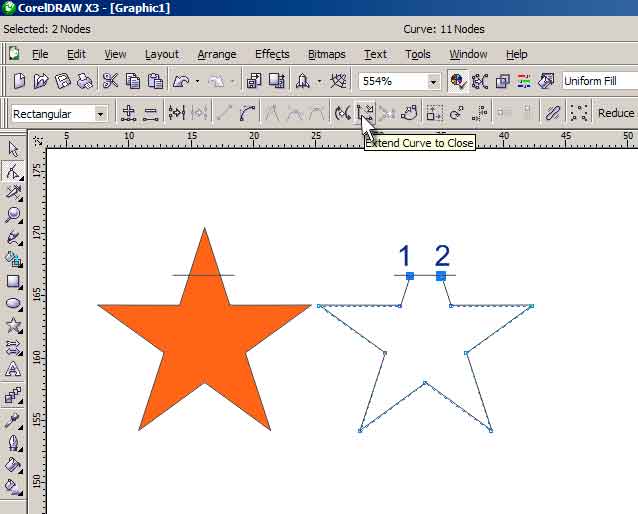Screen dimensions: 638x514
Task: Open the Fill bucket tool
Action: tap(13, 464)
